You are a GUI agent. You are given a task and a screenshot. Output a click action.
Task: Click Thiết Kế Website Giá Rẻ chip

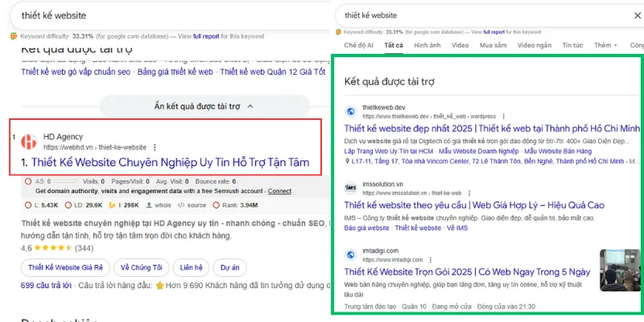pos(65,268)
